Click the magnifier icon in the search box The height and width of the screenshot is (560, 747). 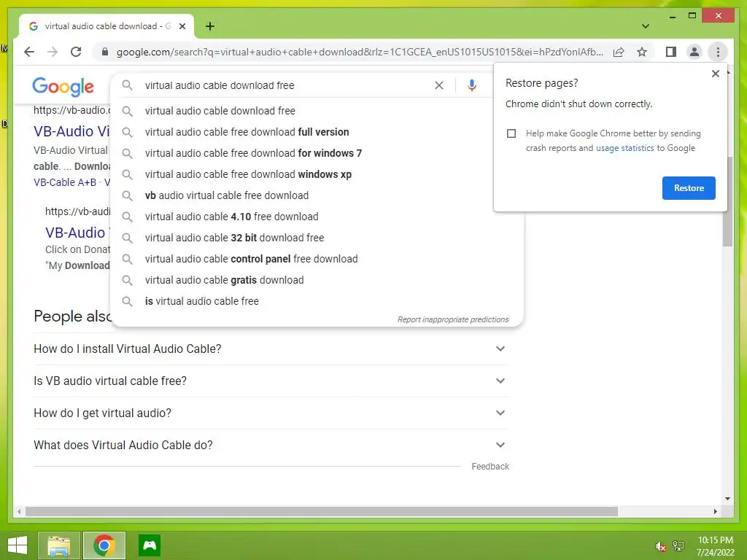127,85
